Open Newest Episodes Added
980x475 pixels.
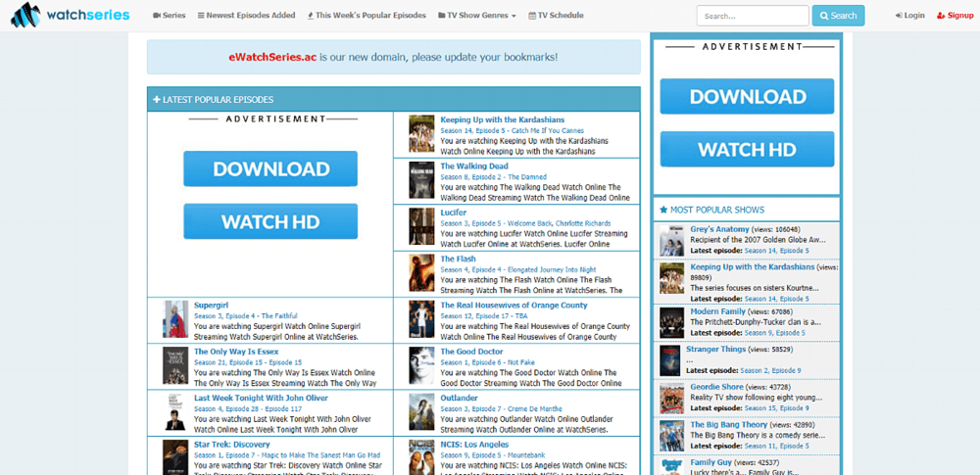(x=246, y=15)
